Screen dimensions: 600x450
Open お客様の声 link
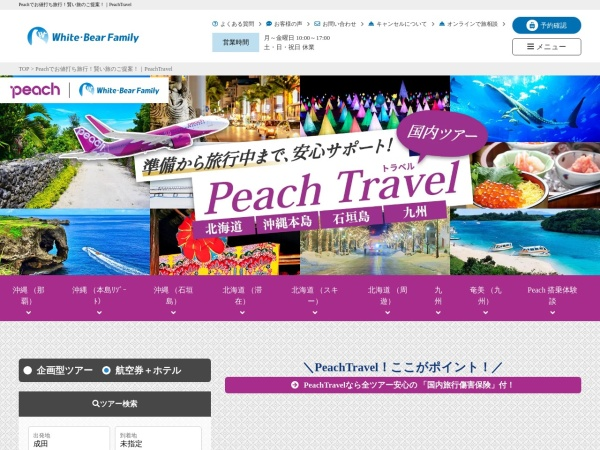click(x=287, y=24)
